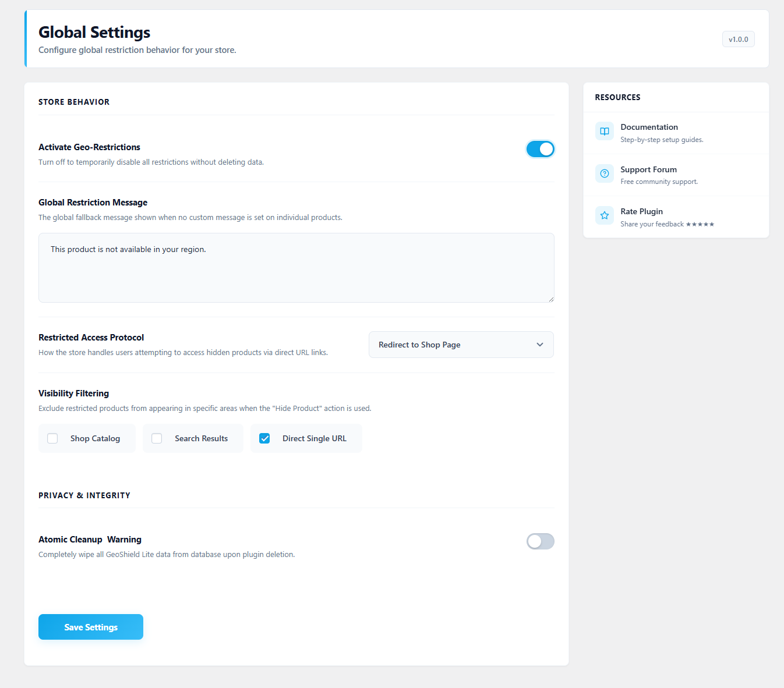Disable the Activate Geo-Restrictions toggle
This screenshot has height=688, width=784.
click(x=540, y=149)
